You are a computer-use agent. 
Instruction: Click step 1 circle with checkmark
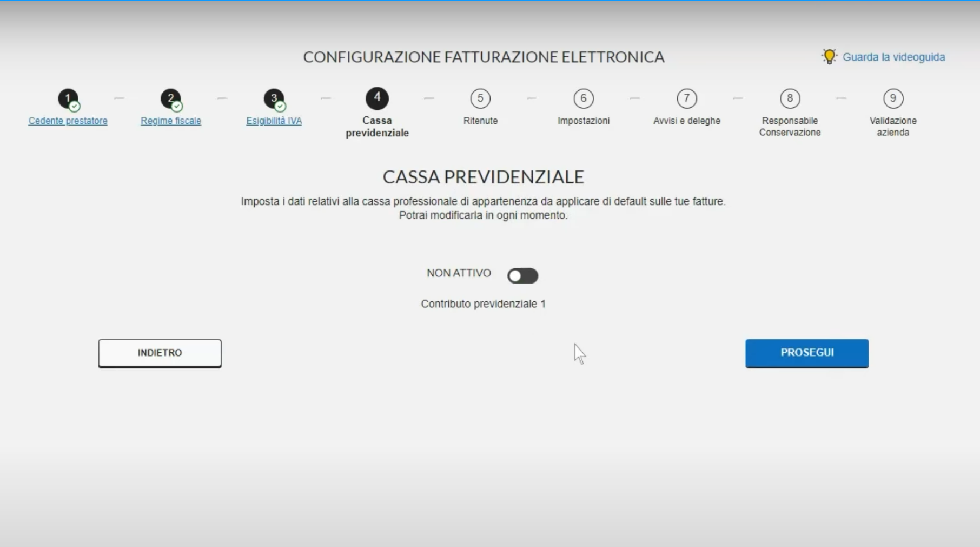[x=68, y=99]
